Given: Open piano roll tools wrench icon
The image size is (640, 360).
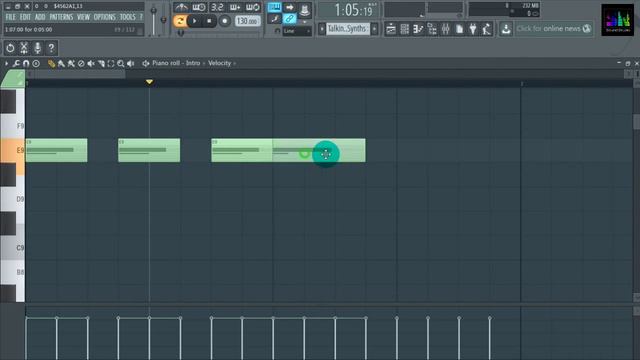Looking at the screenshot, I should click(16, 63).
